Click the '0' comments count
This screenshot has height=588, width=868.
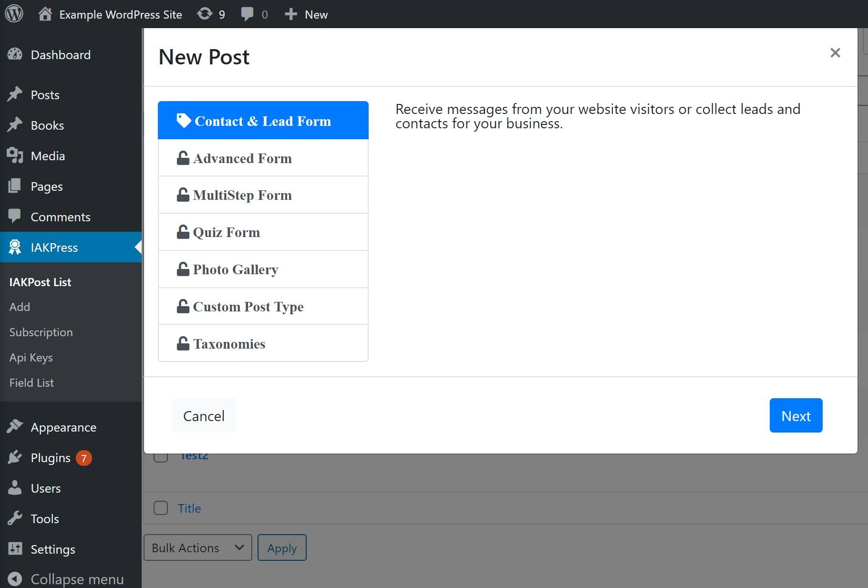pyautogui.click(x=265, y=15)
